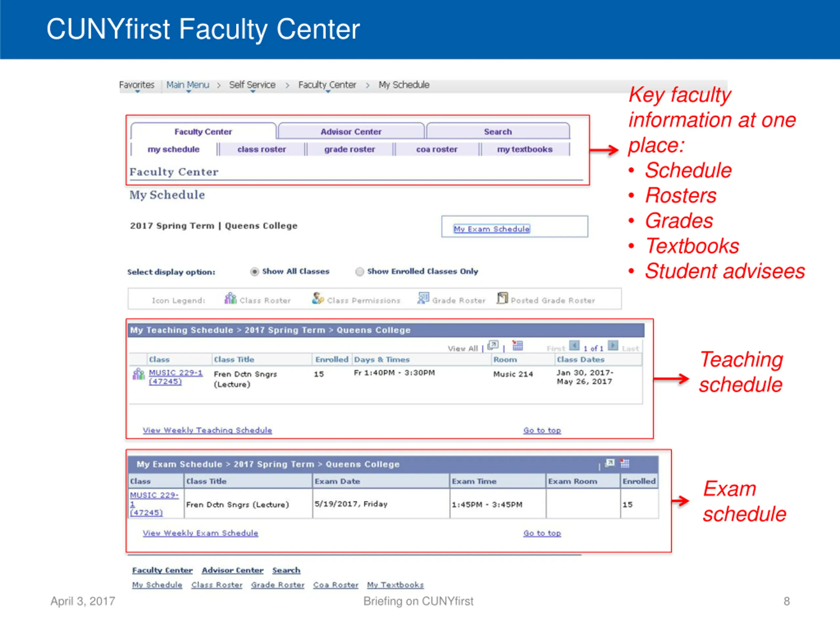Image resolution: width=840 pixels, height=630 pixels.
Task: Click previous row arrow in teaching schedule
Action: (574, 346)
